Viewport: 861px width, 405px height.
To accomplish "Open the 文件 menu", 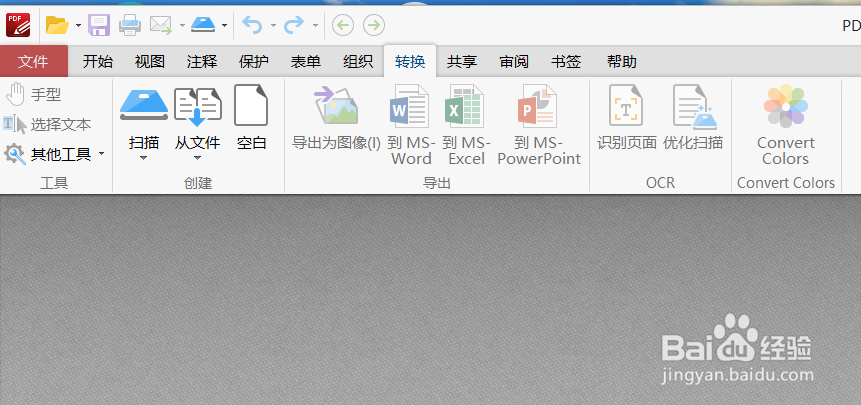I will tap(33, 61).
